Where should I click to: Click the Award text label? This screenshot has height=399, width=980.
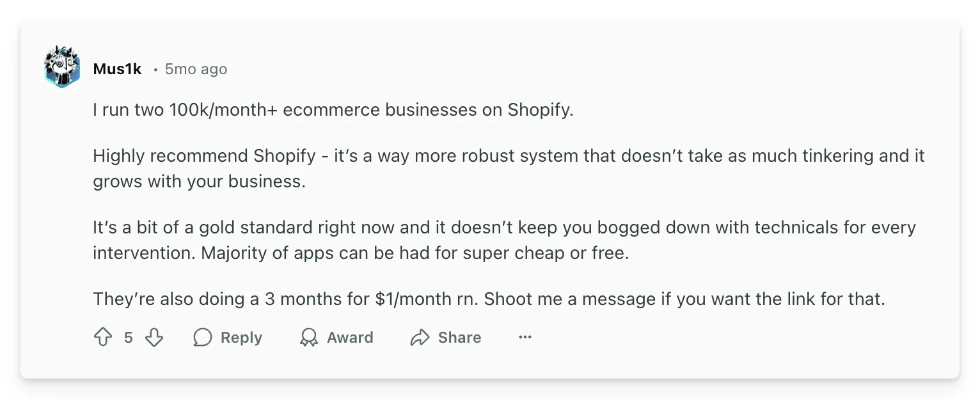click(351, 337)
